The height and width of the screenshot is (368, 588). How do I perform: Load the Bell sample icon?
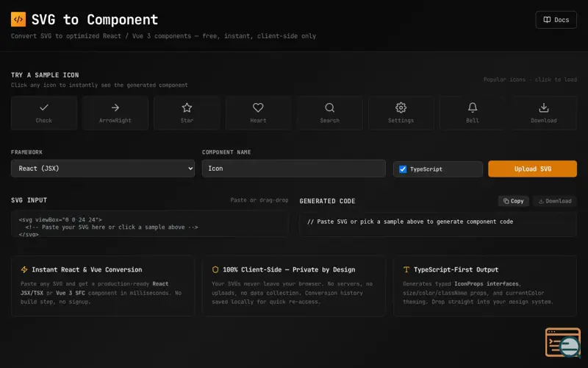[x=473, y=113]
